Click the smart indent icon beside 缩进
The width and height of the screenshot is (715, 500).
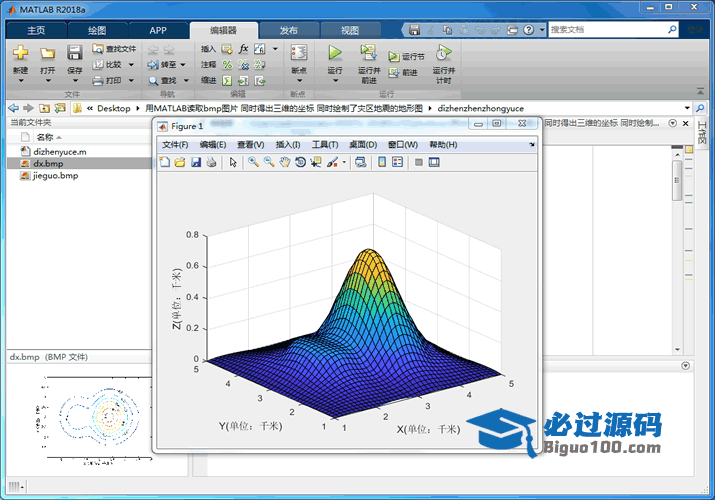coord(227,81)
